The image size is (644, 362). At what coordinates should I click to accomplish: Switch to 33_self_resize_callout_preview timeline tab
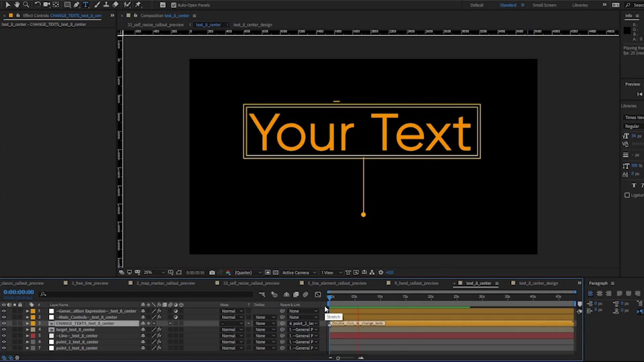point(252,283)
